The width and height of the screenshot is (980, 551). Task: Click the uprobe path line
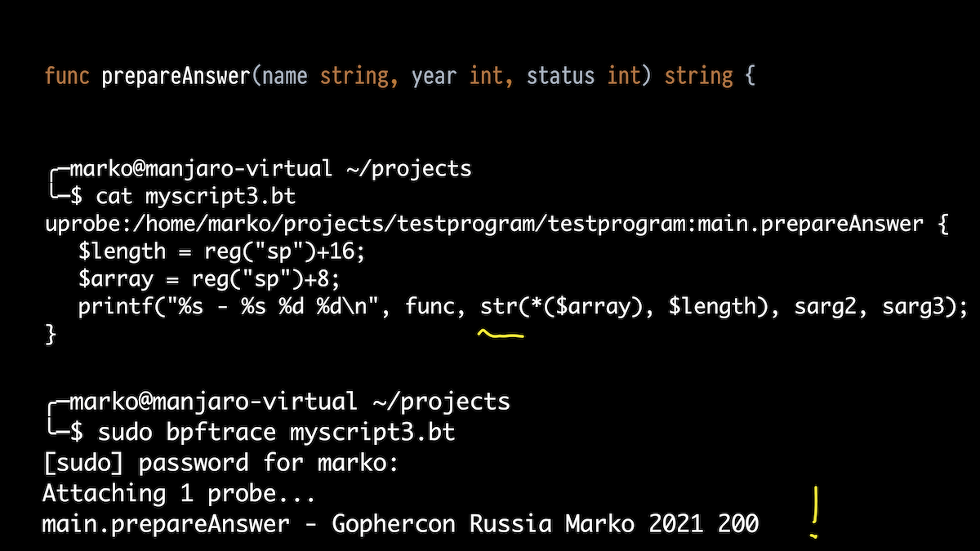497,225
